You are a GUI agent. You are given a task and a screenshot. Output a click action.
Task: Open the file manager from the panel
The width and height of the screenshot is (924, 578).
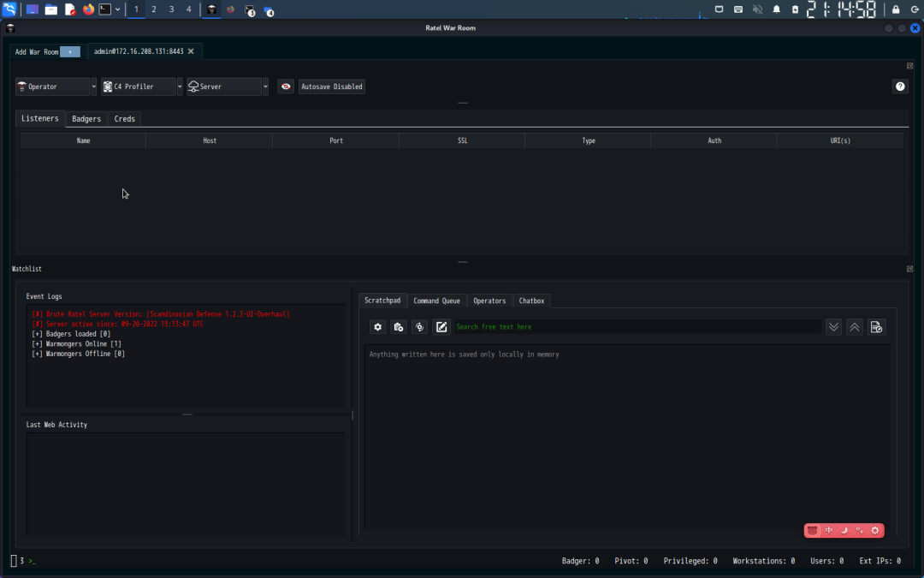pyautogui.click(x=51, y=9)
